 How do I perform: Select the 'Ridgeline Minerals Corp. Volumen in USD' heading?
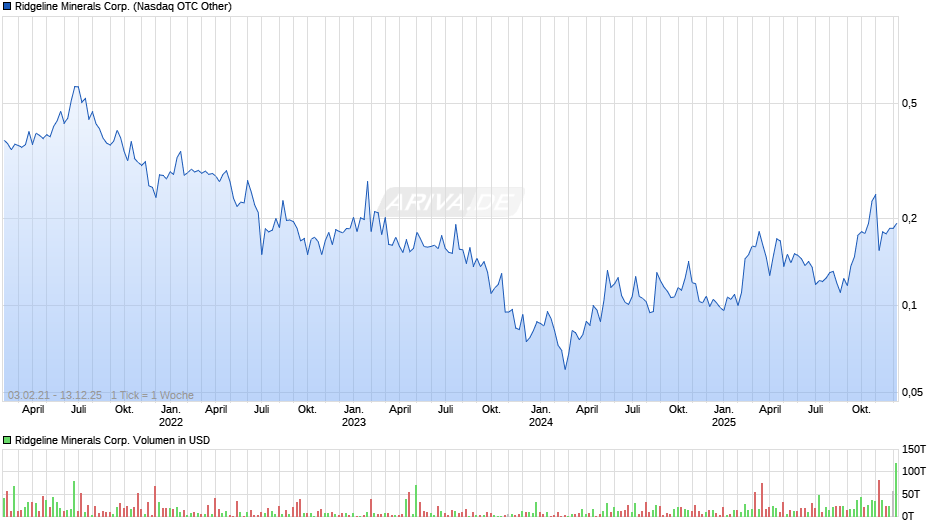113,440
